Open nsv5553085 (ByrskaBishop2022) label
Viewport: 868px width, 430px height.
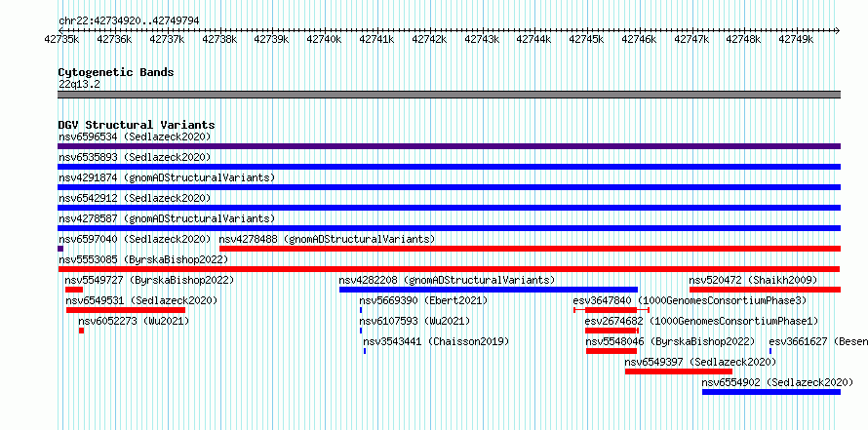click(143, 259)
